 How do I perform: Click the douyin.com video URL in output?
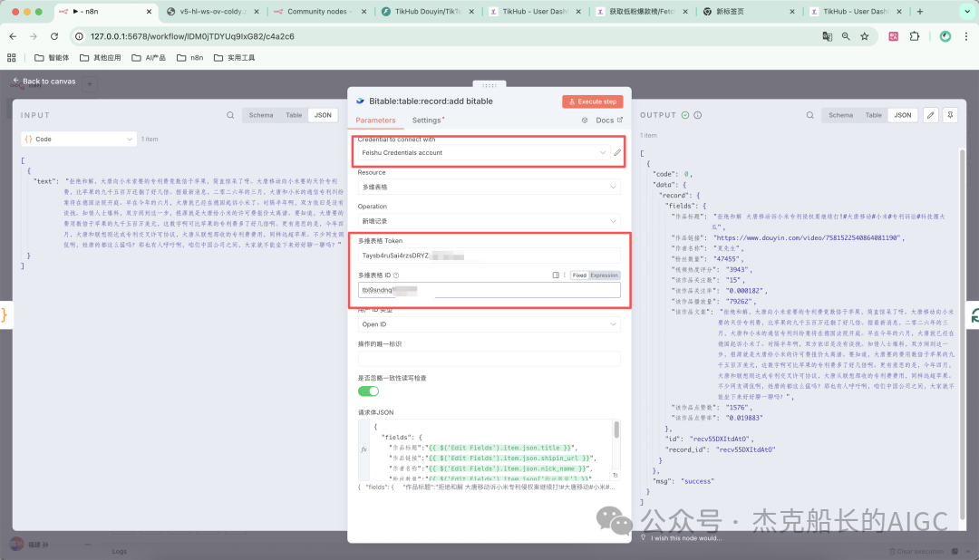[x=807, y=237]
